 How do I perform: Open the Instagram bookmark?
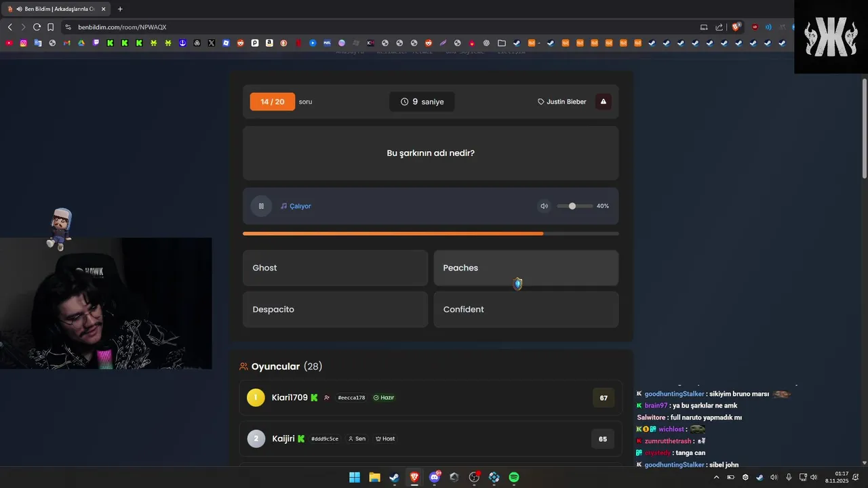pyautogui.click(x=23, y=43)
